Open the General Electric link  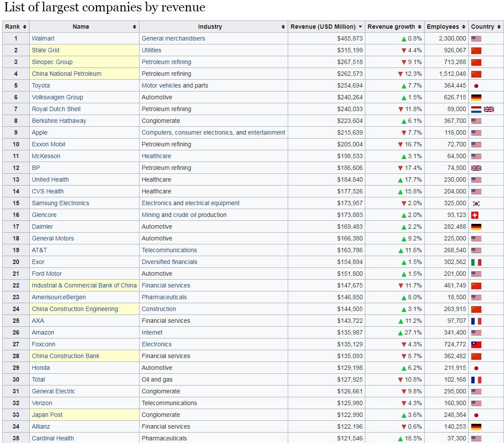53,391
